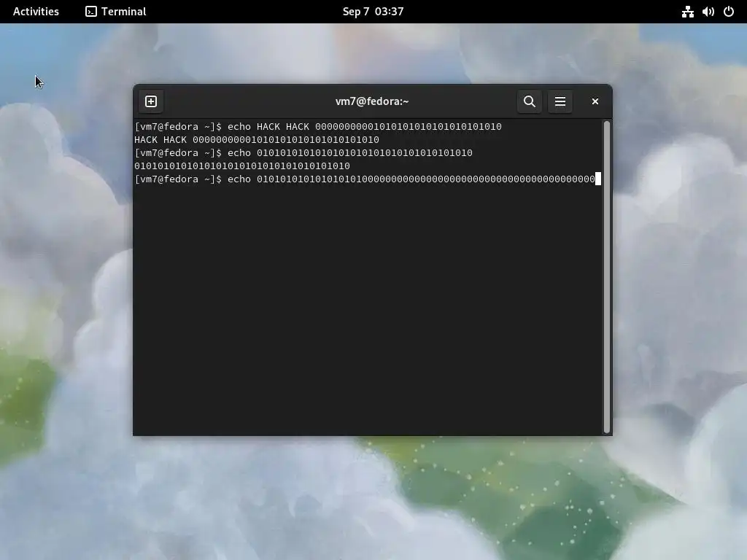
Task: Open a new terminal tab
Action: (151, 101)
